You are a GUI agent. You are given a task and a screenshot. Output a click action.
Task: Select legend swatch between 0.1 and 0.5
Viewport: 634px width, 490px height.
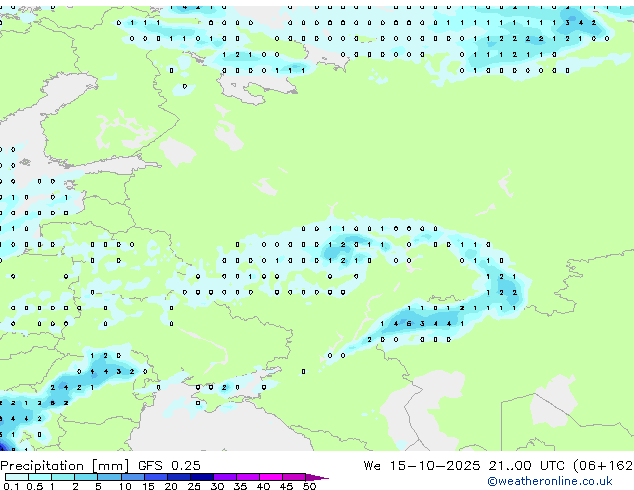tap(17, 477)
